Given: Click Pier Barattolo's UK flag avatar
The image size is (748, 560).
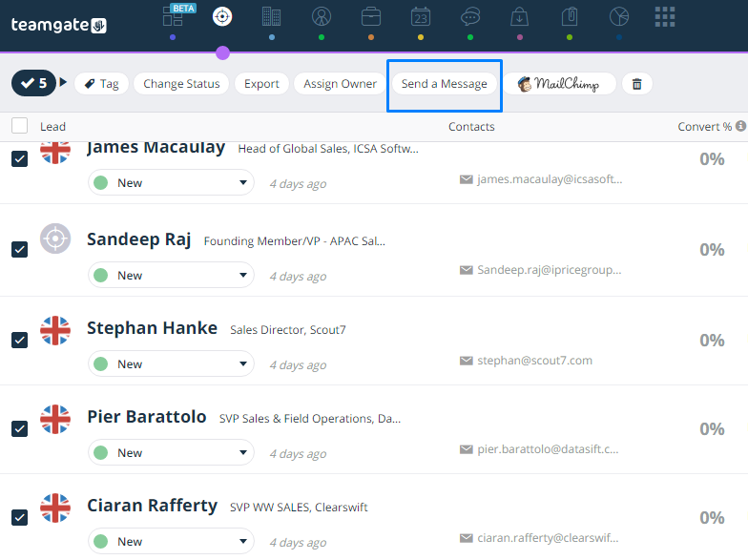Looking at the screenshot, I should pos(55,420).
